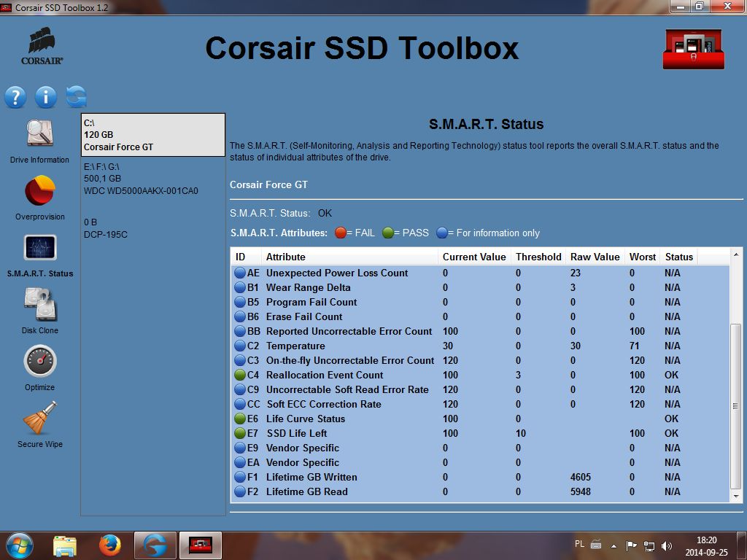This screenshot has width=747, height=560.
Task: Open the Windows Start button
Action: [20, 545]
